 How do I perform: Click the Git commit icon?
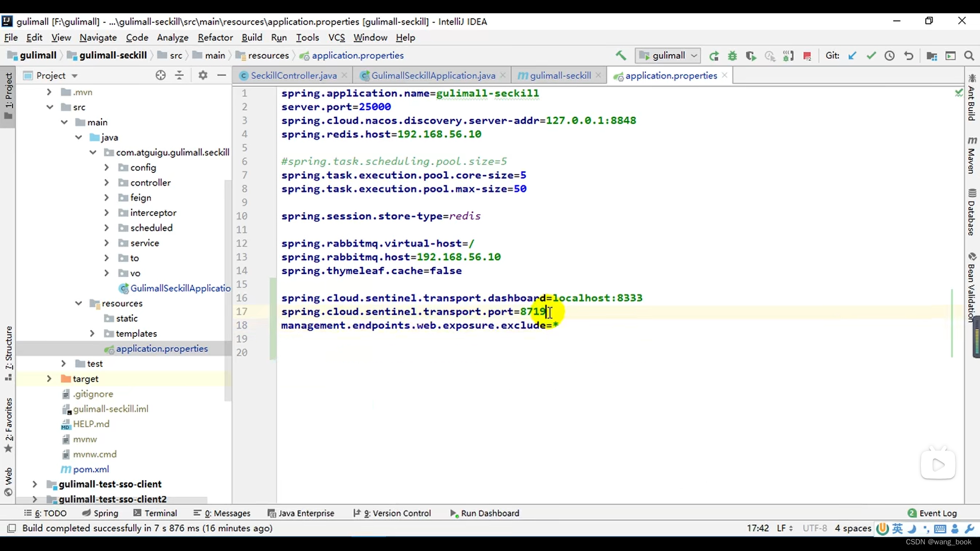click(870, 56)
